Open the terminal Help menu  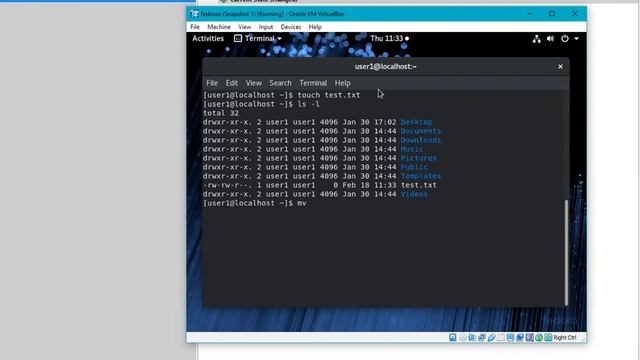click(x=342, y=83)
